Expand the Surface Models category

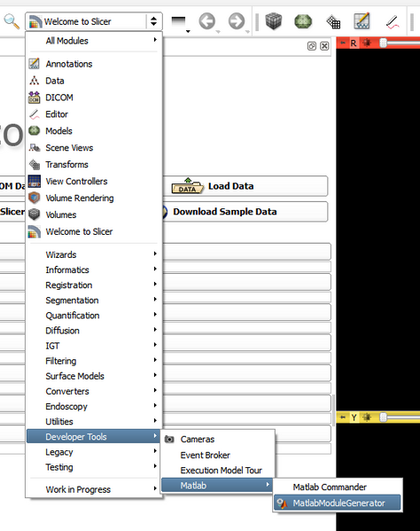click(94, 376)
